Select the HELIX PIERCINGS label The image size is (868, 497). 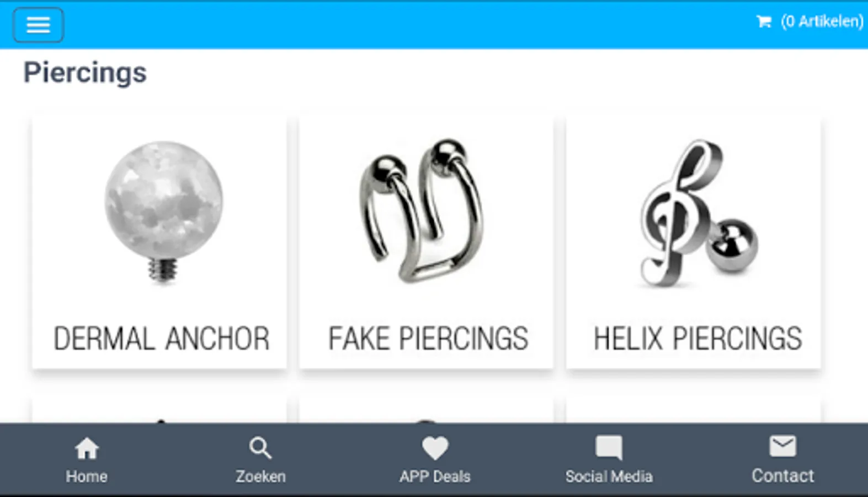[697, 339]
